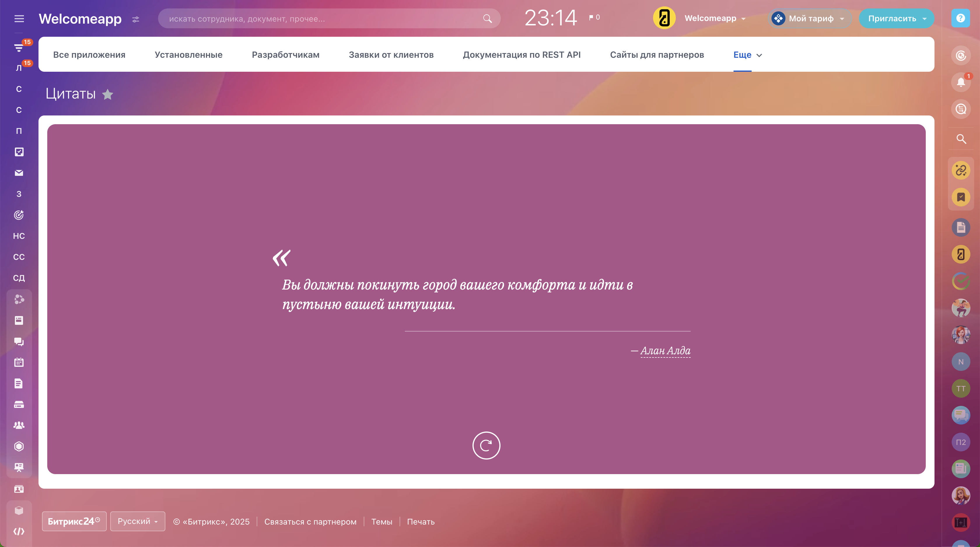This screenshot has width=980, height=547.
Task: Open the notifications bell icon
Action: [960, 82]
